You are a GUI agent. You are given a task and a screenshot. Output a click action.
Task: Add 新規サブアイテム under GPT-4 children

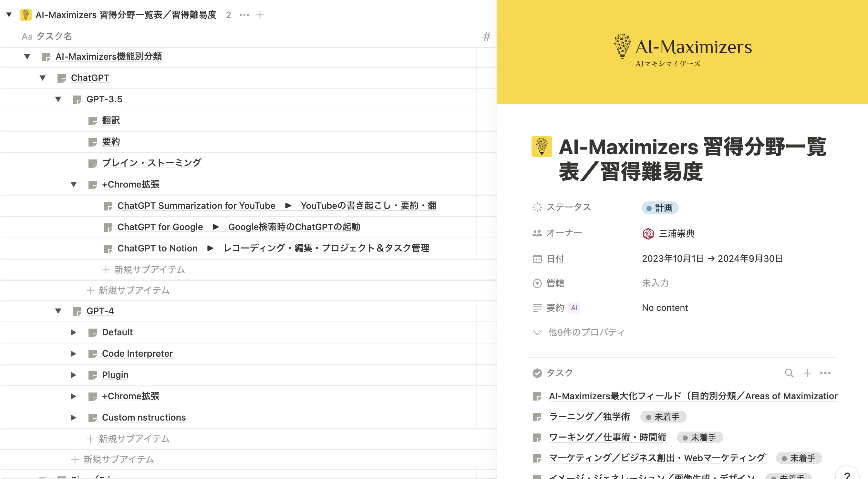point(128,439)
